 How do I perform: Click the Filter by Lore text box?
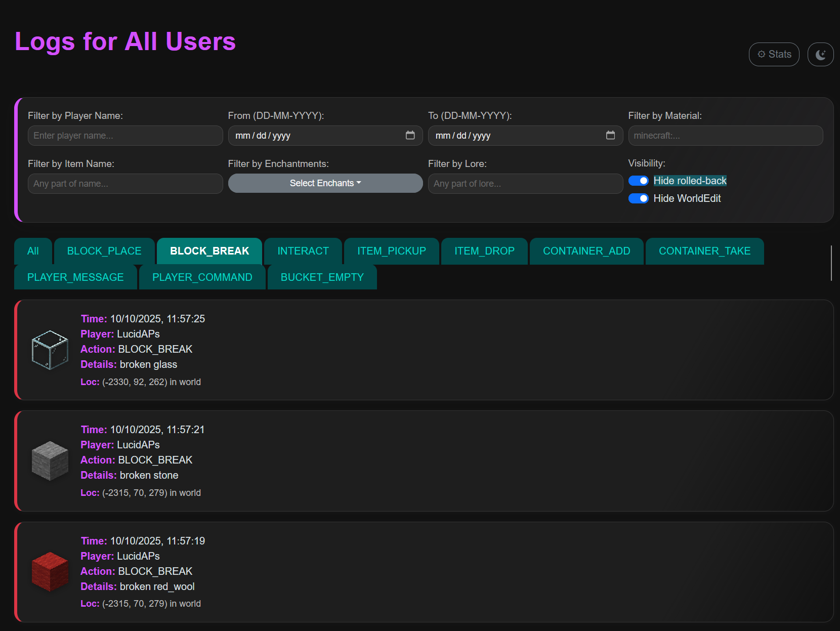tap(525, 184)
